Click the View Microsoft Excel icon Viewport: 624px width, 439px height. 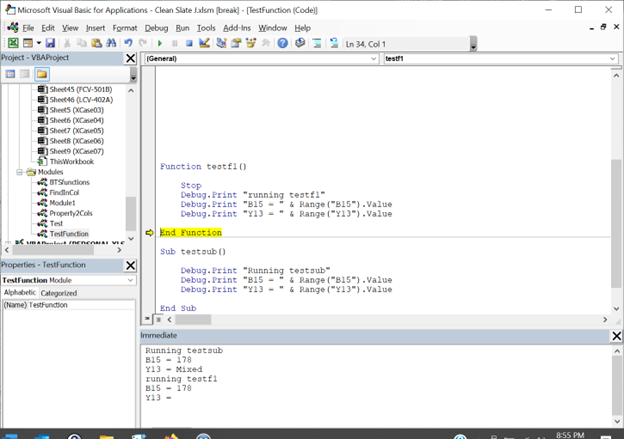tap(13, 43)
